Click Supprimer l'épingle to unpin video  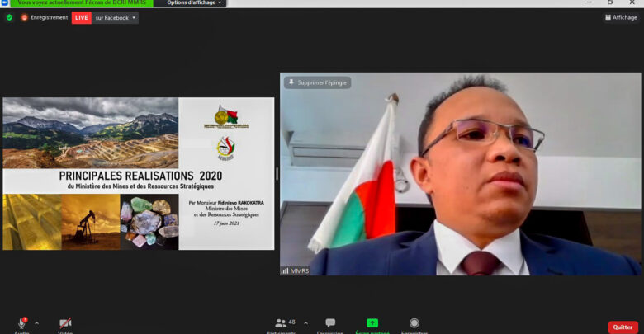coord(318,82)
